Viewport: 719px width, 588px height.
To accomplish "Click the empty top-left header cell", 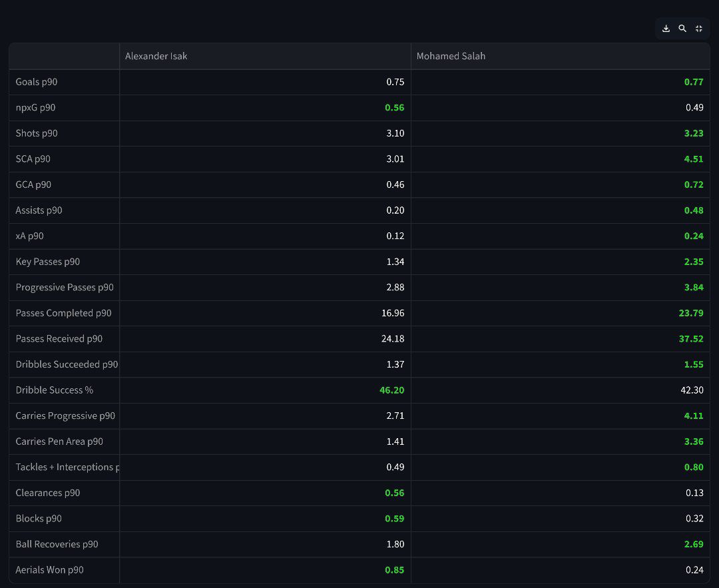I will [64, 57].
